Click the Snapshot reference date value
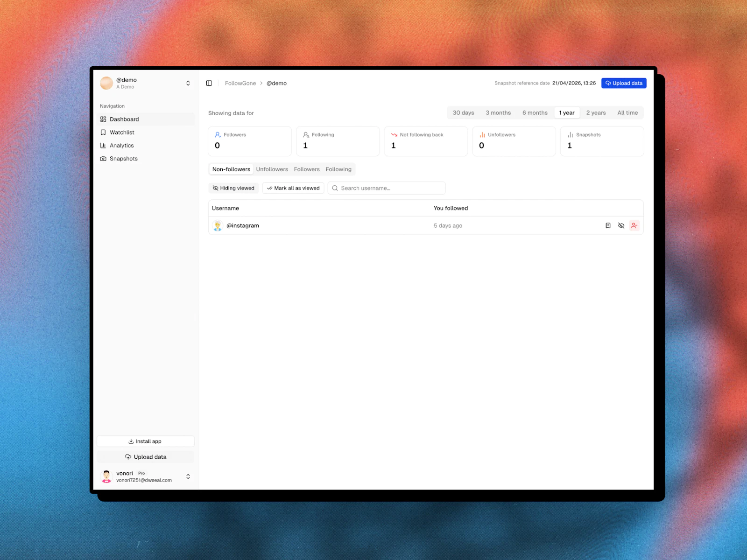747x560 pixels. tap(574, 83)
